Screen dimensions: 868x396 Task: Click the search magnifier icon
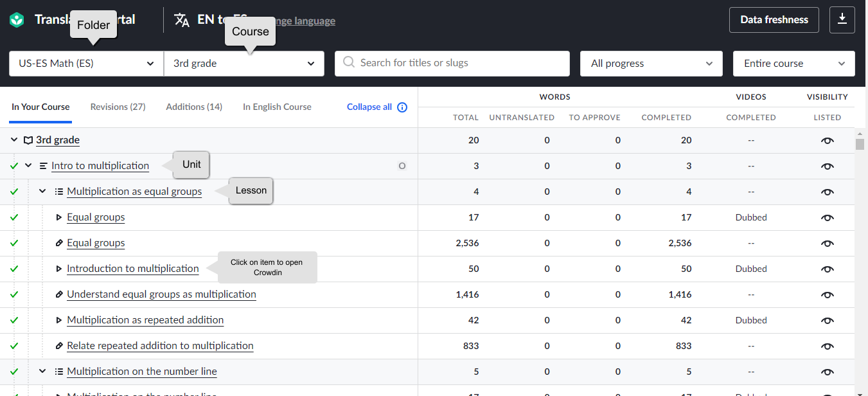tap(349, 62)
